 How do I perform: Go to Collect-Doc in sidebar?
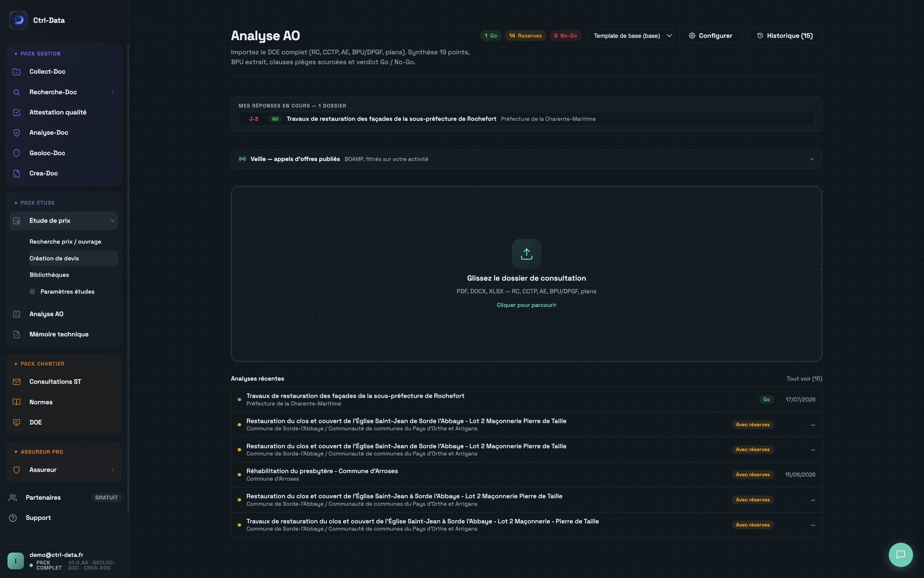coord(64,71)
